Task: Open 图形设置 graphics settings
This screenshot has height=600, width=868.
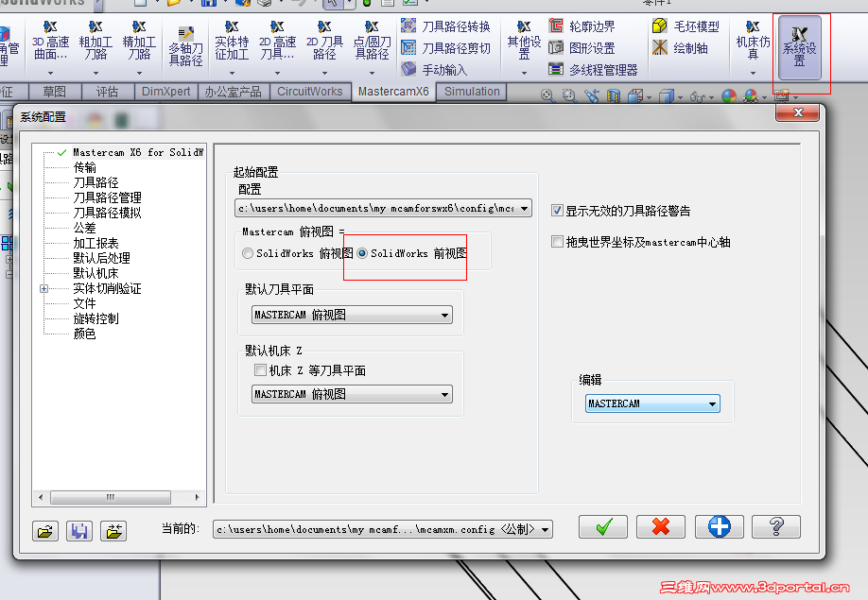Action: (582, 48)
